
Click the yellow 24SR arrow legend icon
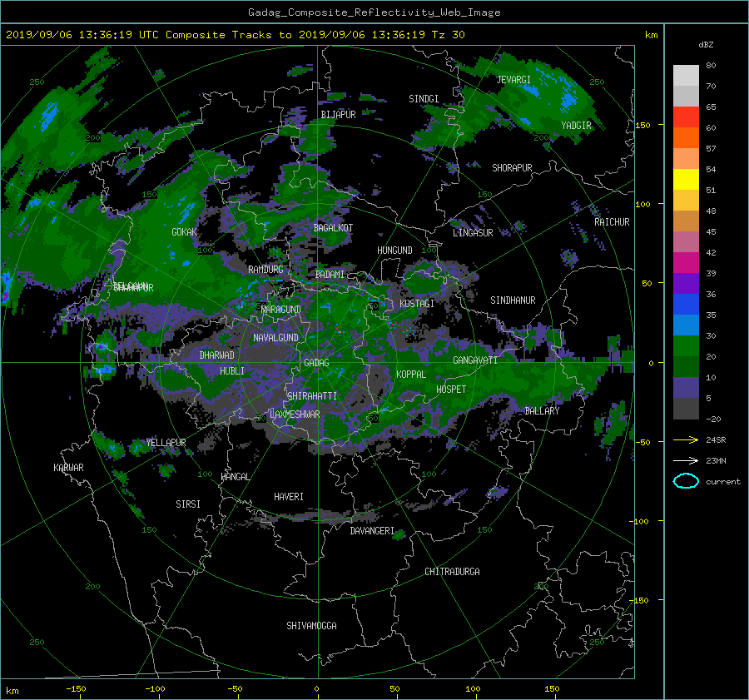pyautogui.click(x=686, y=439)
